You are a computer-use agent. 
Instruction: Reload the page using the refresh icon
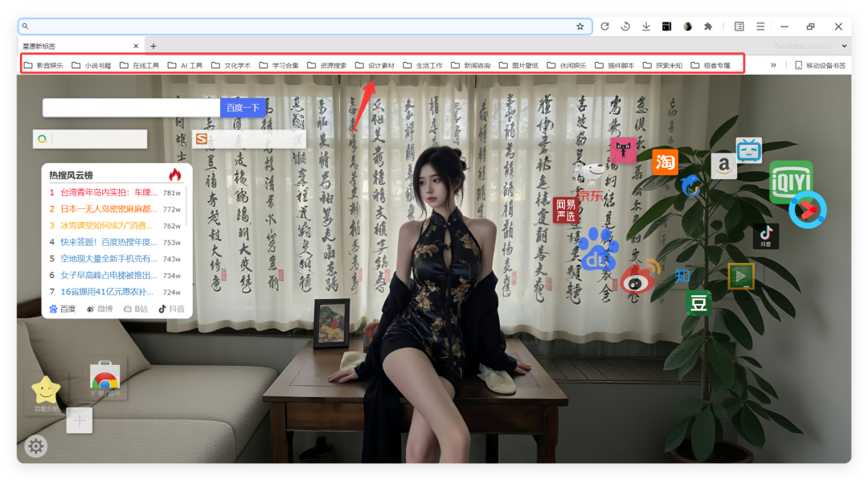click(604, 27)
